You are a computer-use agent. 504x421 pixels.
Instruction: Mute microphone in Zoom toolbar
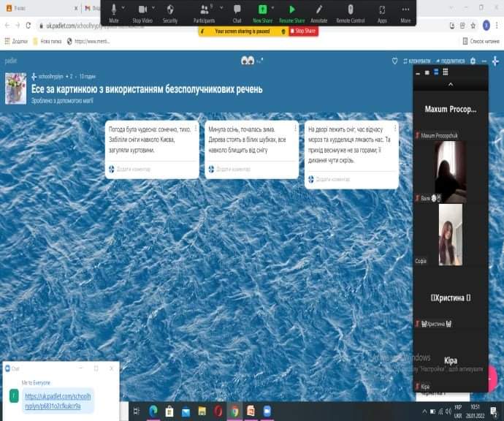114,13
